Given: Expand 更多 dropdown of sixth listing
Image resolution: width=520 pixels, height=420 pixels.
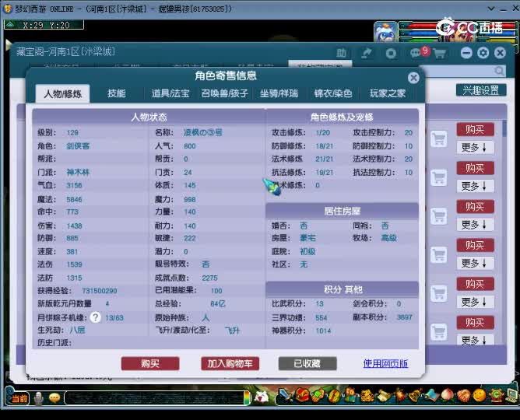Looking at the screenshot, I should [475, 340].
